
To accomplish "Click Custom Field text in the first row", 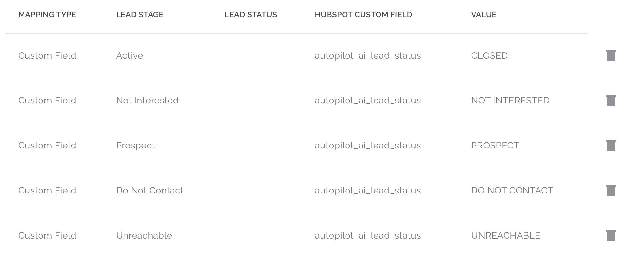I will click(x=47, y=55).
